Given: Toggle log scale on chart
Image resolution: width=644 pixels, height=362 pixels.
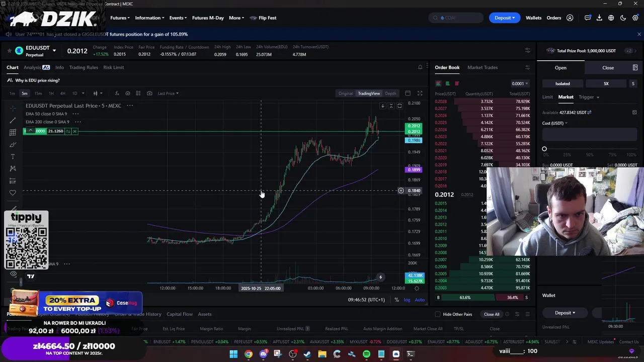Looking at the screenshot, I should click(x=407, y=300).
